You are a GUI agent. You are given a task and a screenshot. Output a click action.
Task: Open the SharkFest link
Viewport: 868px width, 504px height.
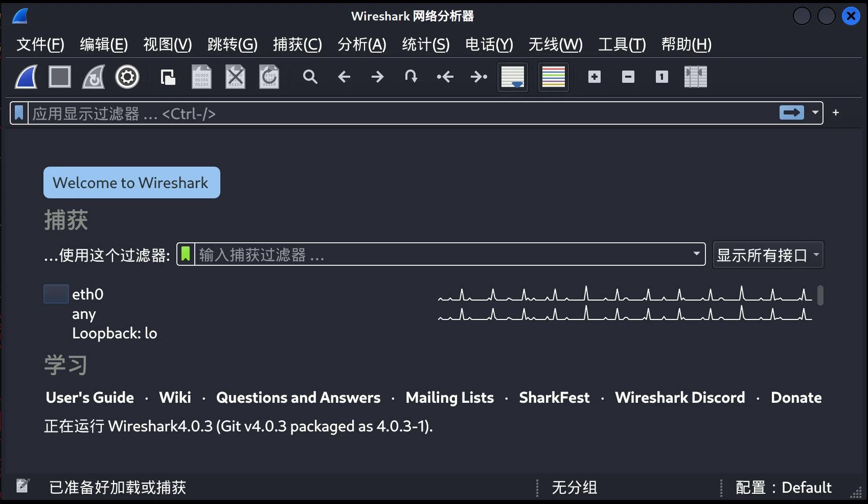point(555,398)
